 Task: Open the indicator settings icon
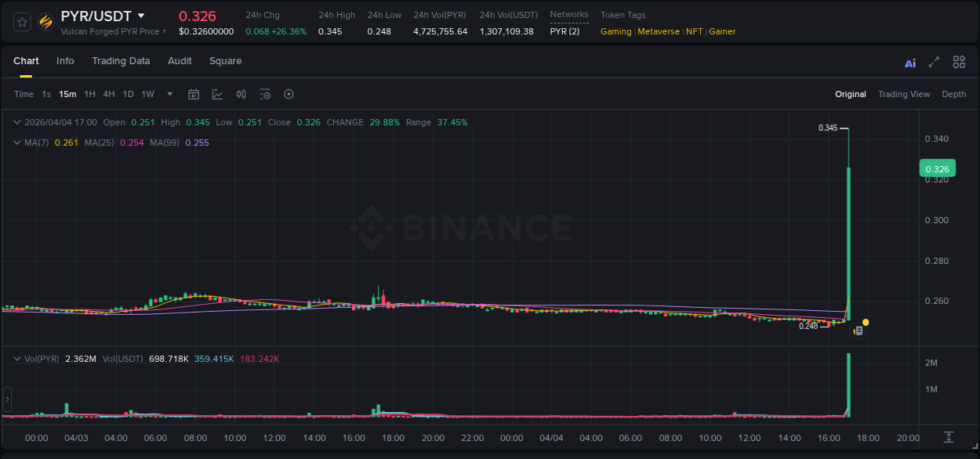[265, 94]
